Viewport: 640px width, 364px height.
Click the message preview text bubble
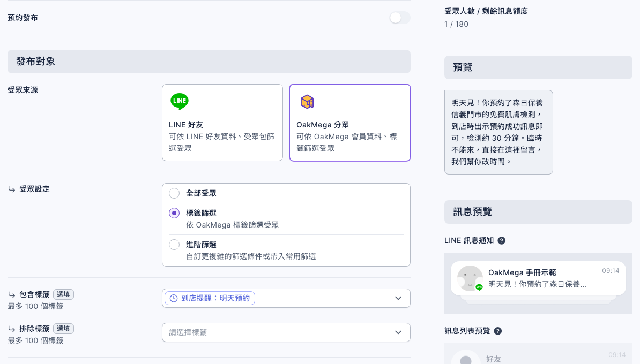[499, 132]
